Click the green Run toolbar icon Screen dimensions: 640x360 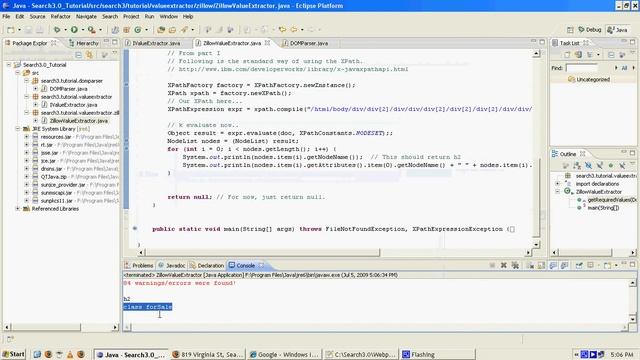[74, 30]
